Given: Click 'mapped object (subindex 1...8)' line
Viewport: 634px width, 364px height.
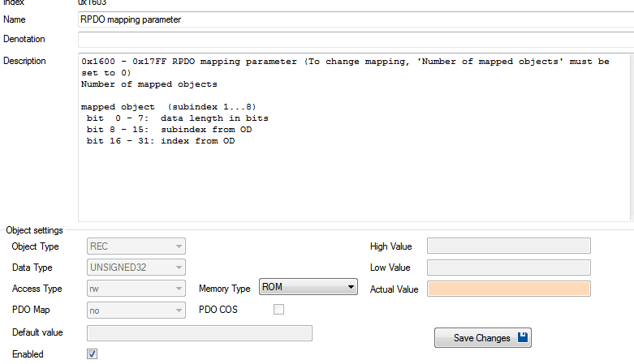Looking at the screenshot, I should click(169, 107).
